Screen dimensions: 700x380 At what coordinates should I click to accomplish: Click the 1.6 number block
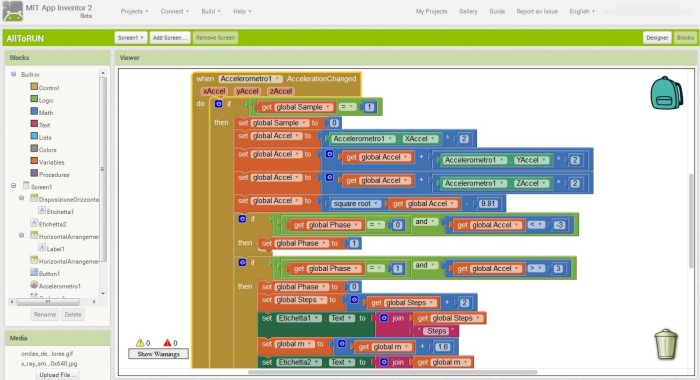point(443,347)
